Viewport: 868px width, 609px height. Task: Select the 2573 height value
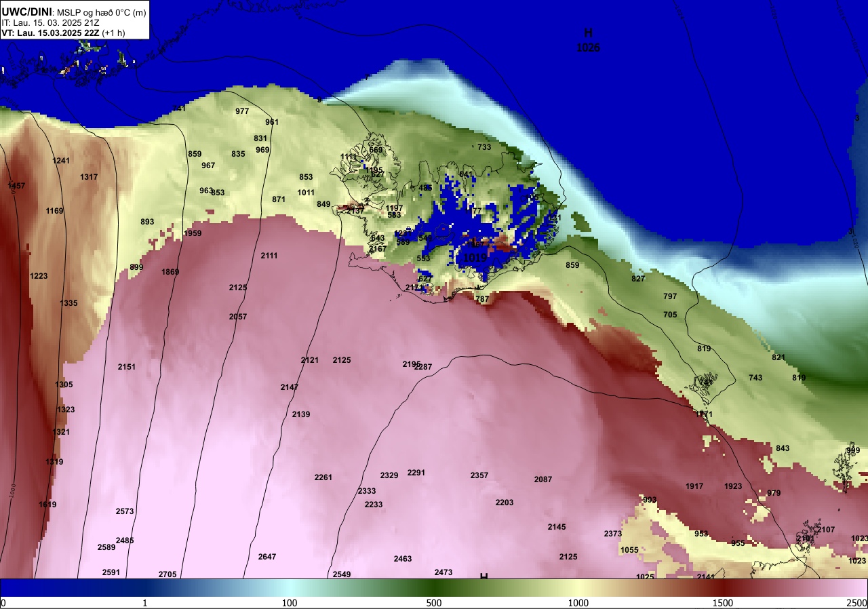pos(125,511)
